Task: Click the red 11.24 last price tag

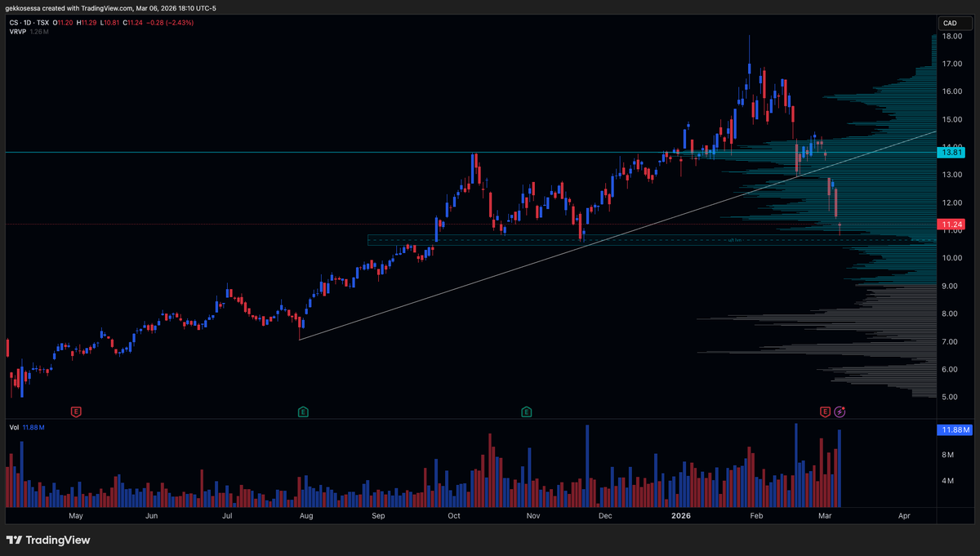Action: coord(951,225)
